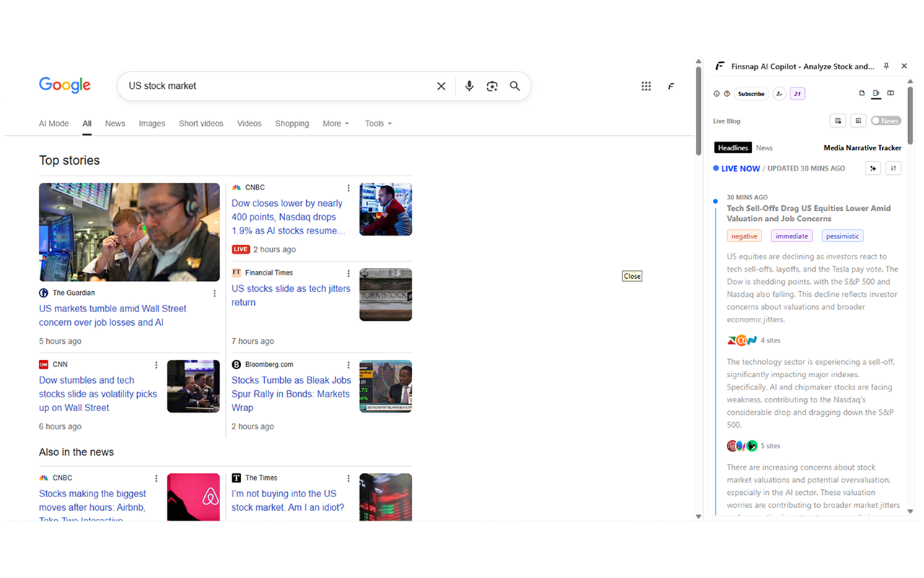Open more options for Financial Times story
924x578 pixels.
click(349, 273)
